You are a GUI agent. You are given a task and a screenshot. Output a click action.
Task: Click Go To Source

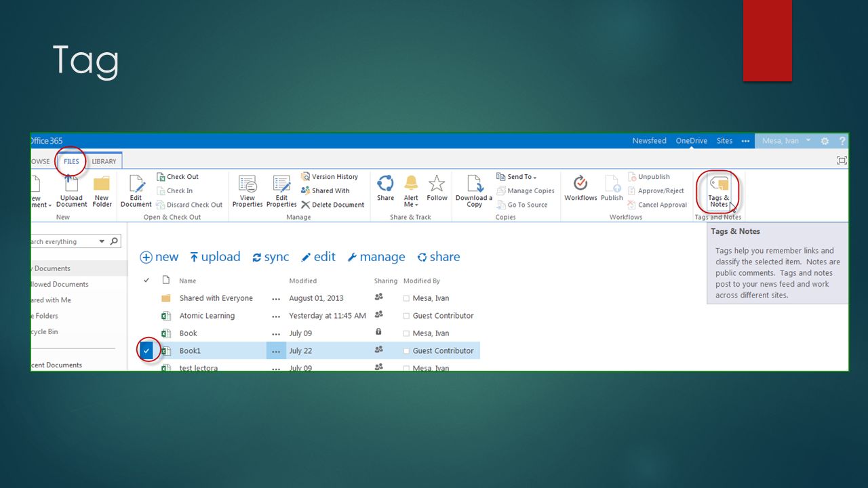[522, 205]
